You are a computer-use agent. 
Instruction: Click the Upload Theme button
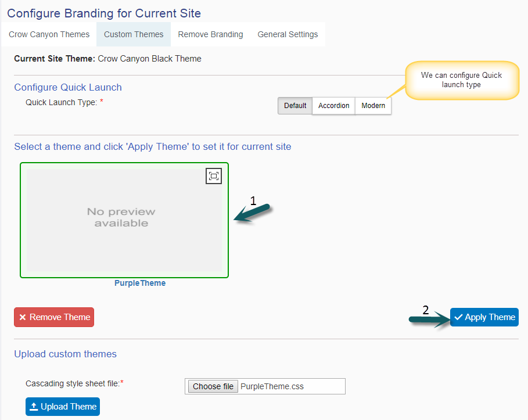(63, 407)
